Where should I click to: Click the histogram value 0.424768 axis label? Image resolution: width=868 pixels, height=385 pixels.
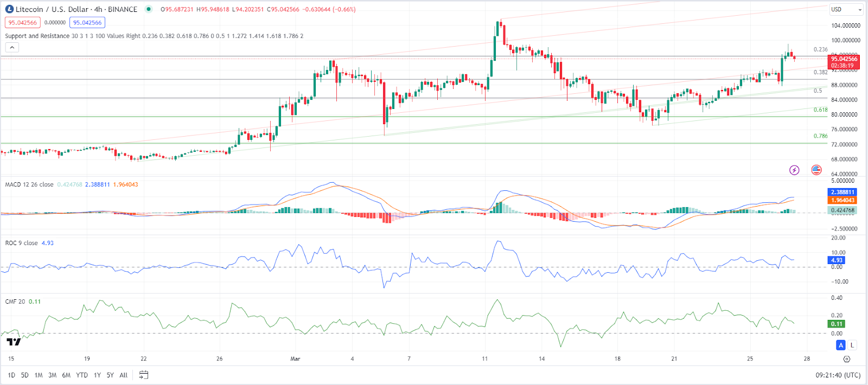tap(843, 210)
